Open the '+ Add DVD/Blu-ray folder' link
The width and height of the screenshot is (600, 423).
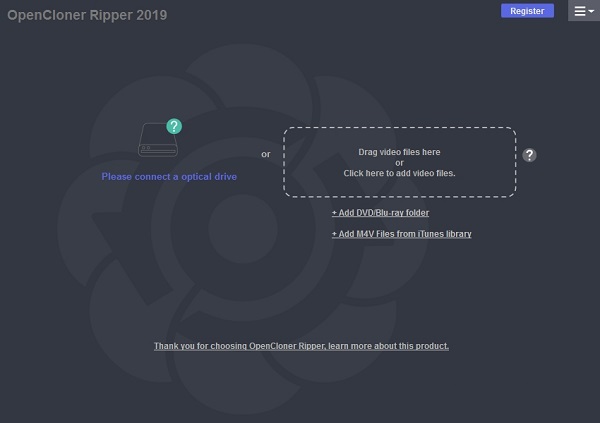point(380,213)
